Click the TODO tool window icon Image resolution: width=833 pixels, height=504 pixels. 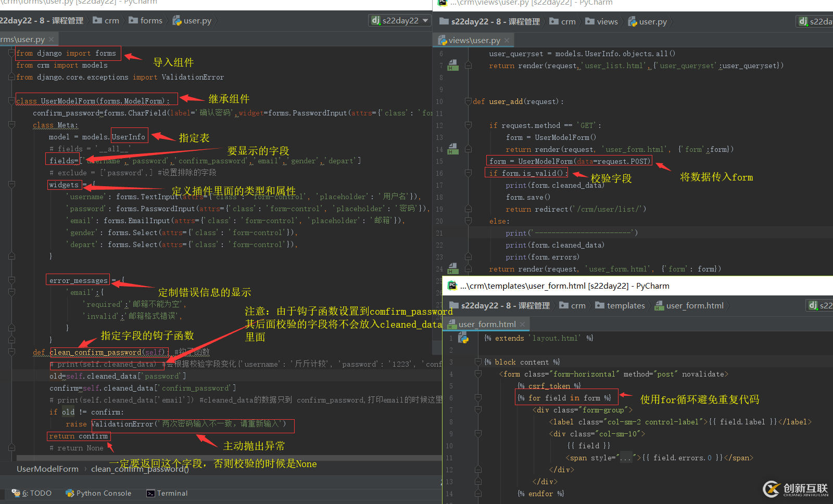tap(16, 493)
